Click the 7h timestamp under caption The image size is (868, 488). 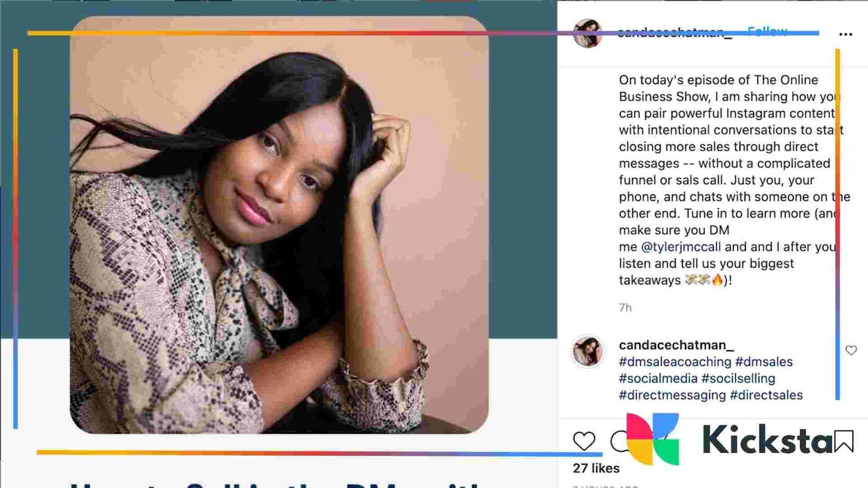(625, 307)
